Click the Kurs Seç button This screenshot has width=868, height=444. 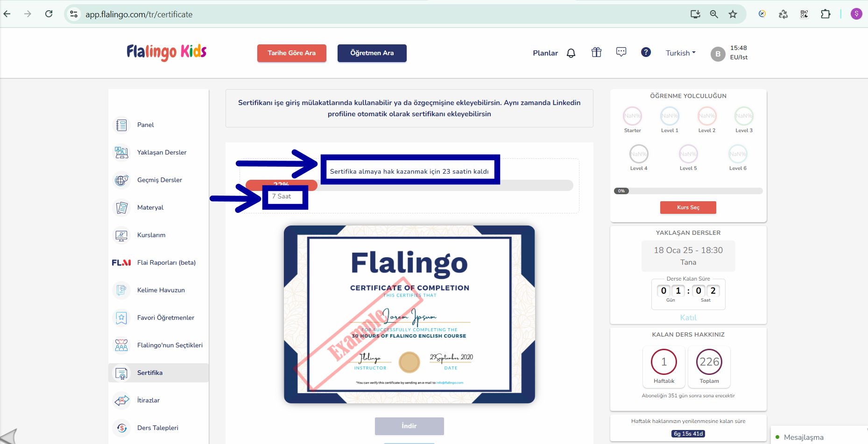click(688, 207)
